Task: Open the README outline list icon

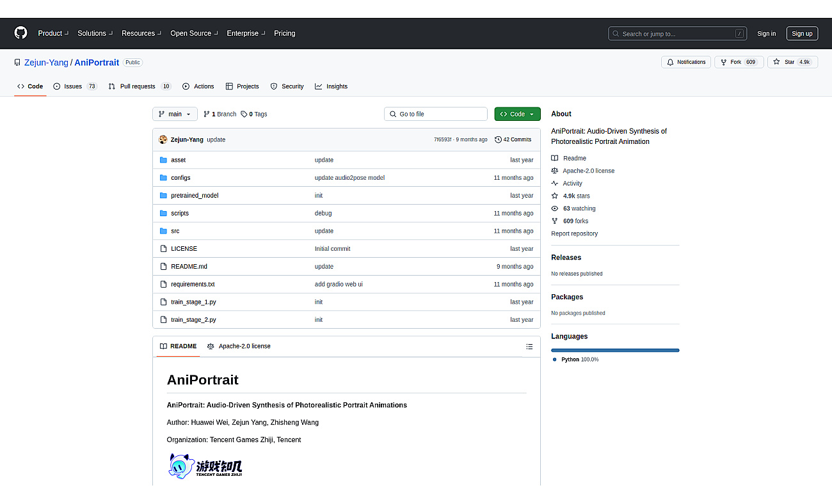Action: click(529, 347)
